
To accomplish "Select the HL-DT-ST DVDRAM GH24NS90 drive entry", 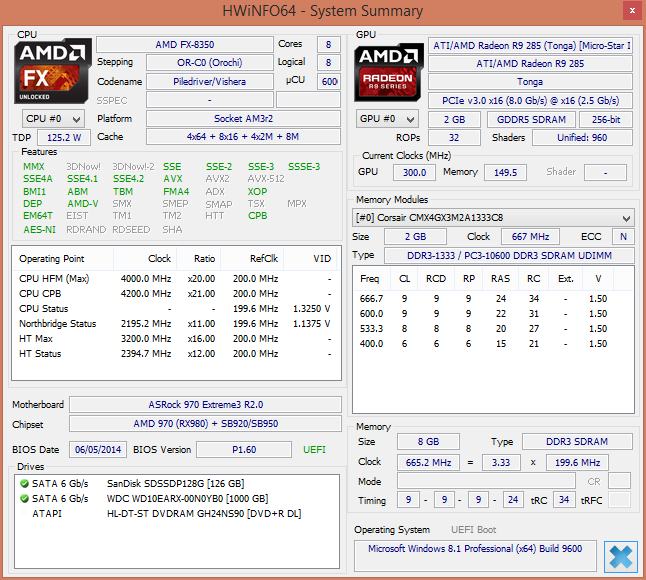I will point(176,514).
